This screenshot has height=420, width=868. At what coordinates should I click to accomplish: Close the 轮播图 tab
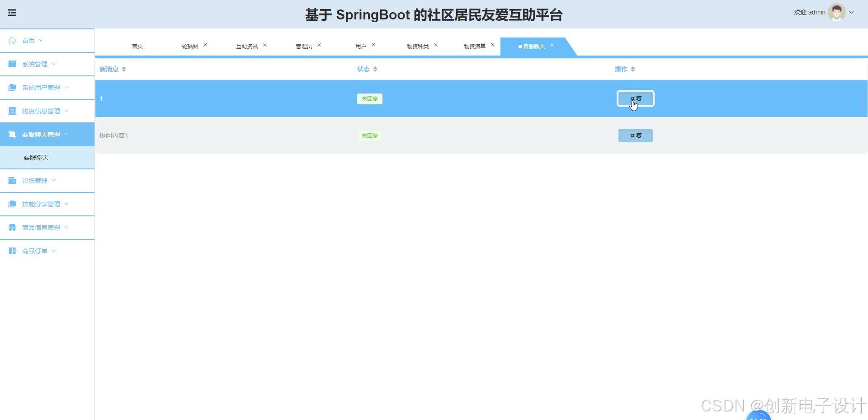205,45
